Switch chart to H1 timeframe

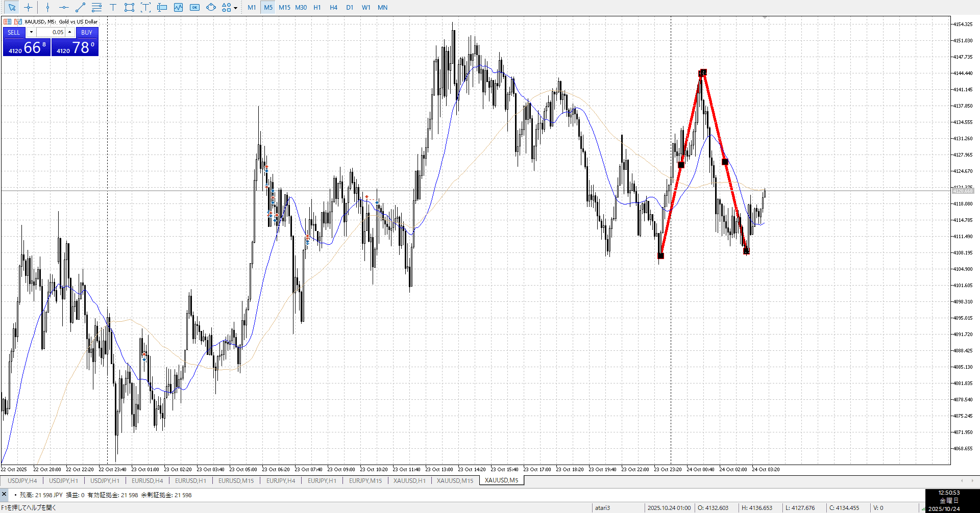coord(317,7)
